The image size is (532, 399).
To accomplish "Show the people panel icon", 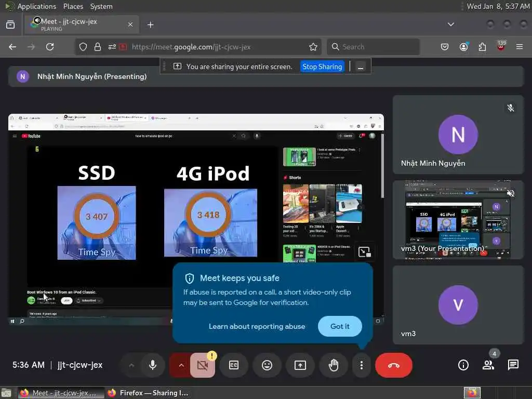I will [x=488, y=365].
